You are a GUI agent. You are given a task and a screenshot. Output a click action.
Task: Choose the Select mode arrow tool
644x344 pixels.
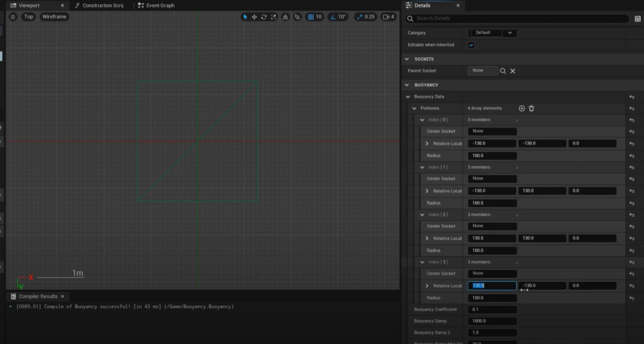[245, 17]
